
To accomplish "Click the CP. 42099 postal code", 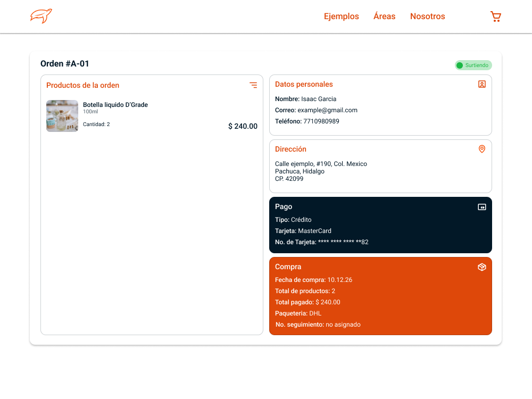I will coord(289,179).
